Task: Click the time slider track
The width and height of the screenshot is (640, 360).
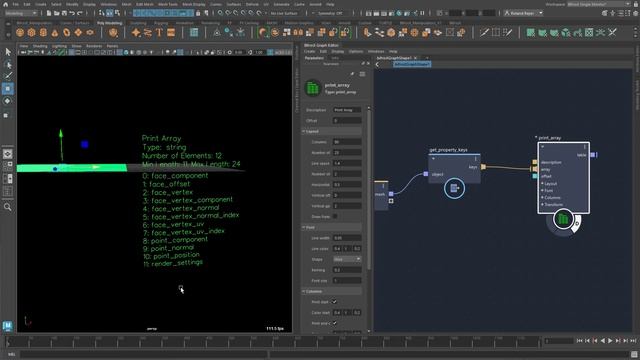Action: (273, 341)
